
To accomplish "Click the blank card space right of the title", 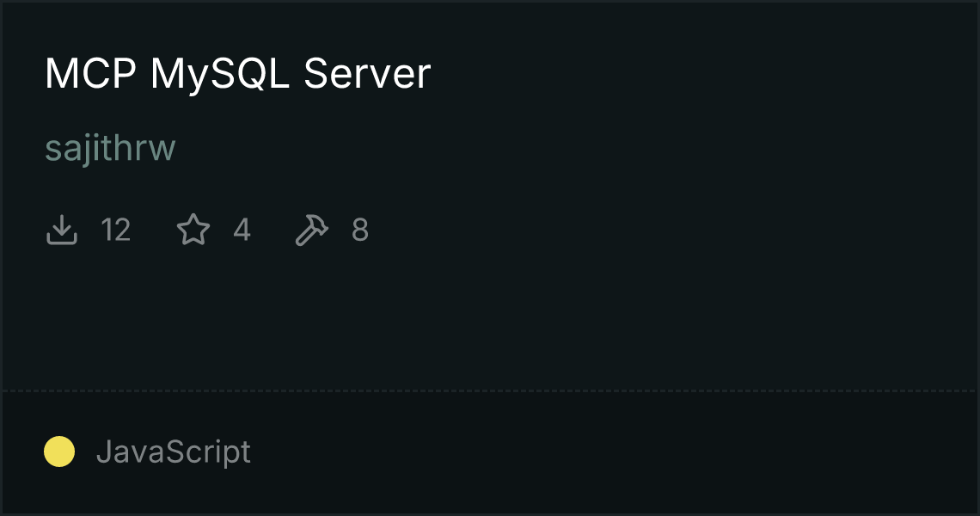I will pyautogui.click(x=700, y=74).
